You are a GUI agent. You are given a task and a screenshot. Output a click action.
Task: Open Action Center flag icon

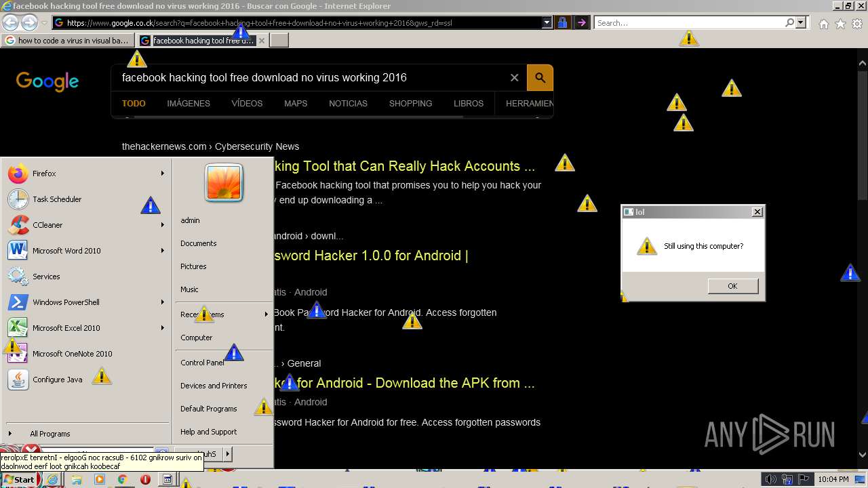click(803, 479)
